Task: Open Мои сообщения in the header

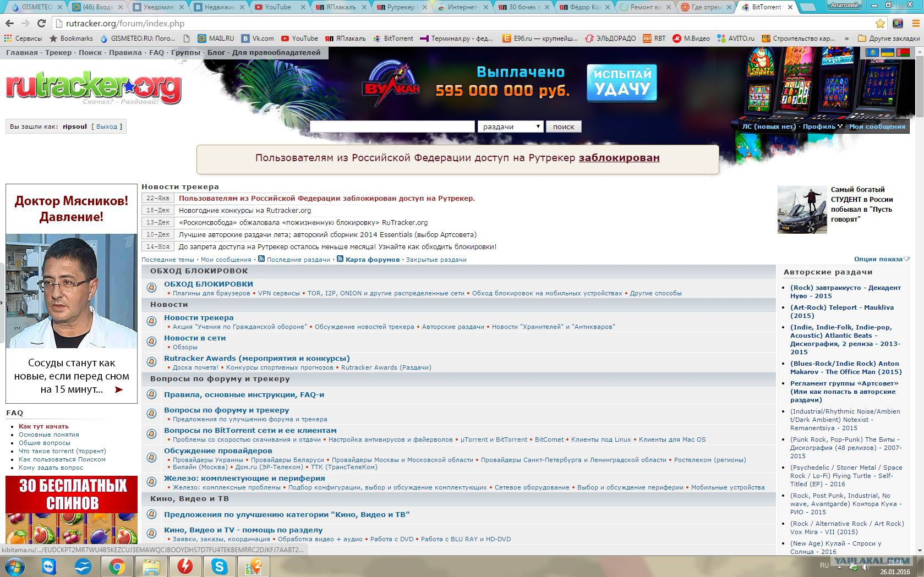Action: (x=877, y=127)
